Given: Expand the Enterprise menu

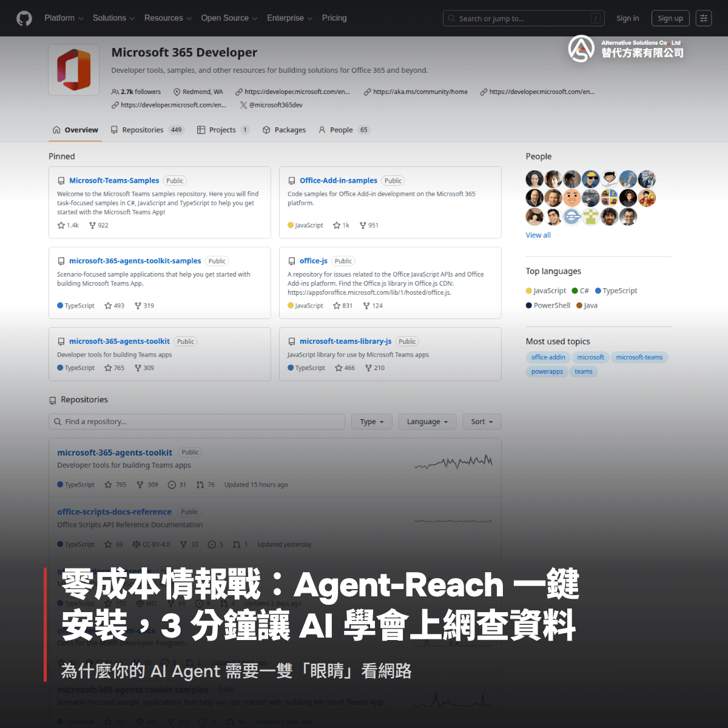Looking at the screenshot, I should coord(289,18).
